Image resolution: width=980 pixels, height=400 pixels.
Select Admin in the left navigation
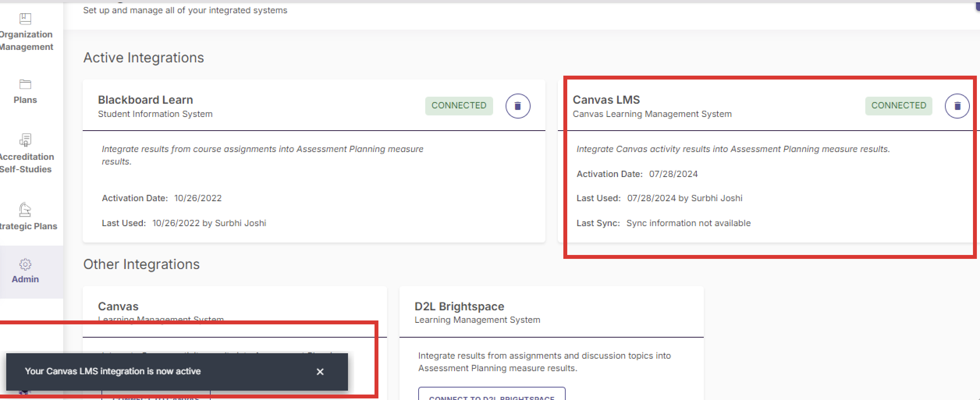tap(25, 279)
